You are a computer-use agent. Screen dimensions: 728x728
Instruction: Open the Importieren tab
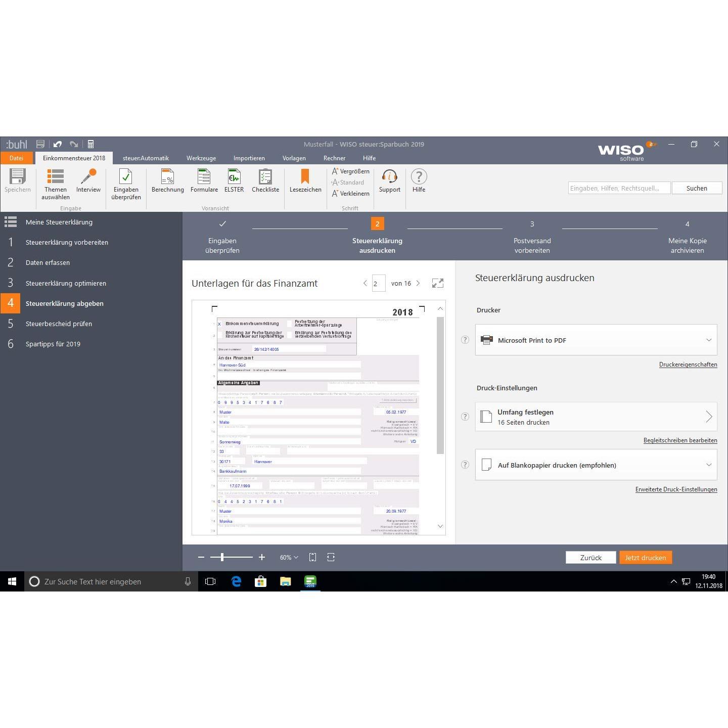point(249,158)
